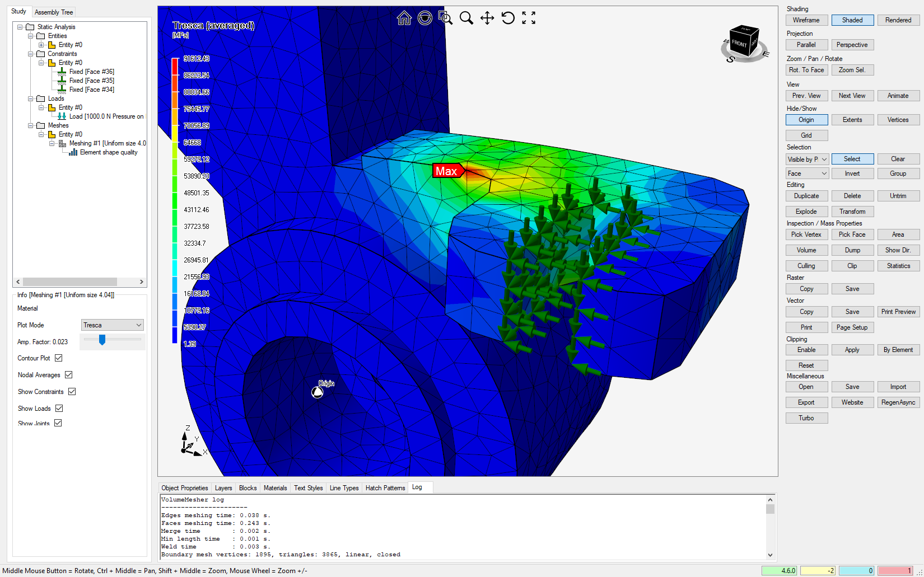
Task: Expand Entity #0 under Entities
Action: [x=41, y=45]
